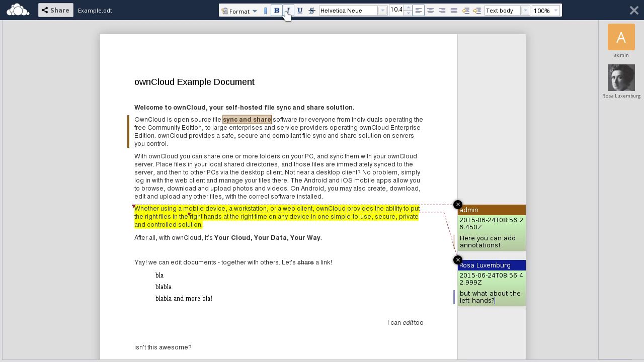Delete the Rosa Luxemburg annotation

click(458, 260)
